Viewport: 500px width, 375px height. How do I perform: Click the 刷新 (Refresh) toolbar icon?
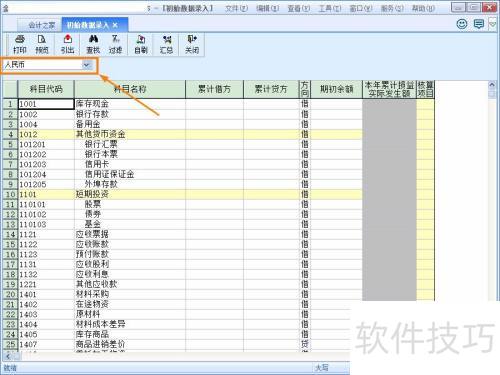[141, 44]
